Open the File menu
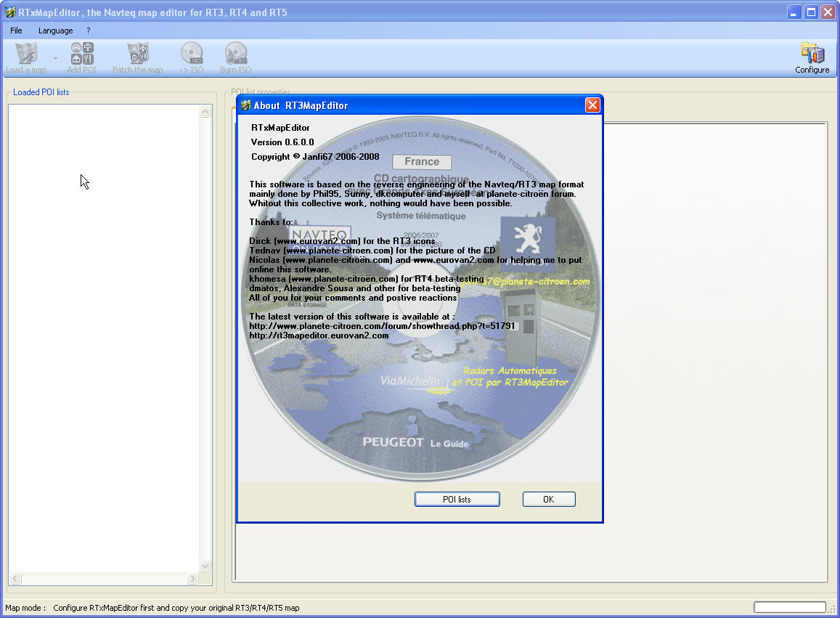This screenshot has height=618, width=840. 16,31
